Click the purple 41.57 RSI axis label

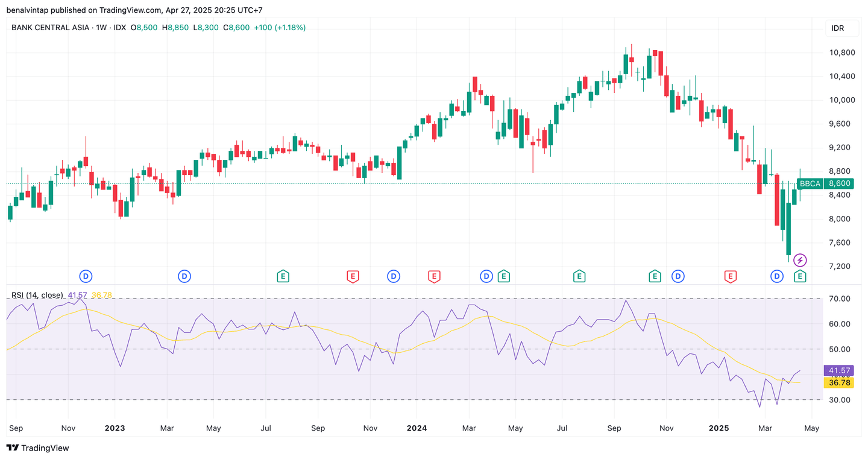click(837, 370)
